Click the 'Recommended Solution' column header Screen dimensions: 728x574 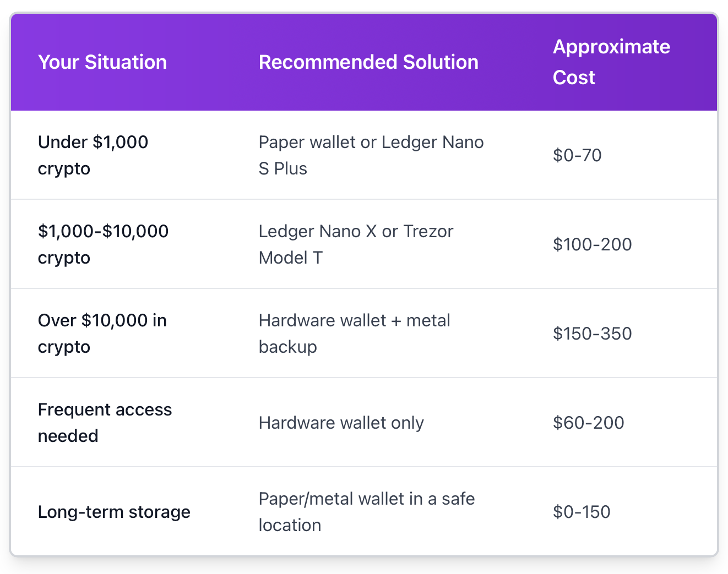click(368, 62)
